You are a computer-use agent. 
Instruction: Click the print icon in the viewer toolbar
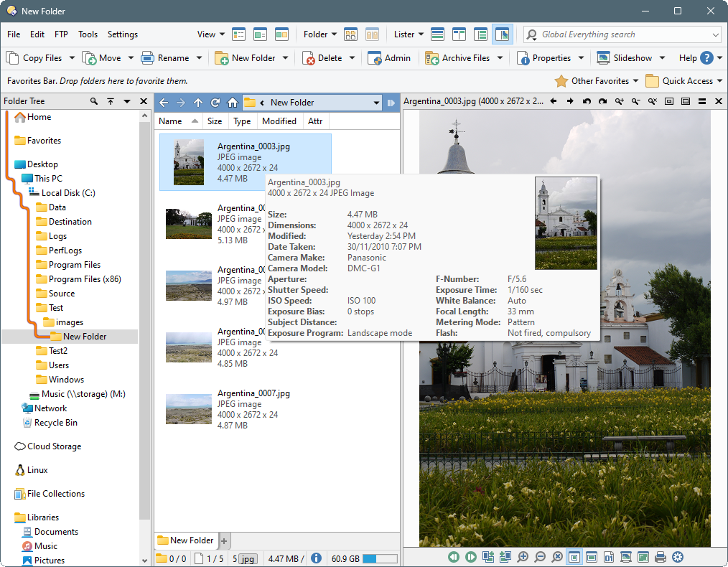tap(660, 557)
